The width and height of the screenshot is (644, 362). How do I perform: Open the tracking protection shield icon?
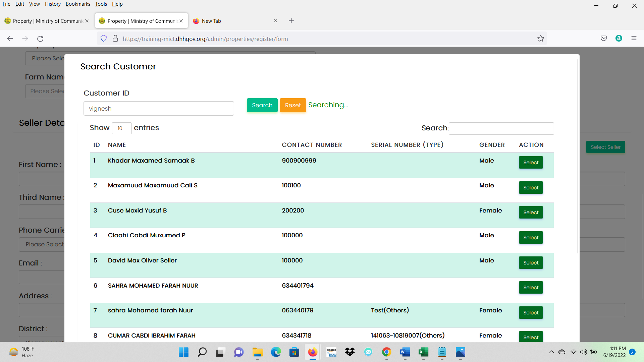[104, 39]
